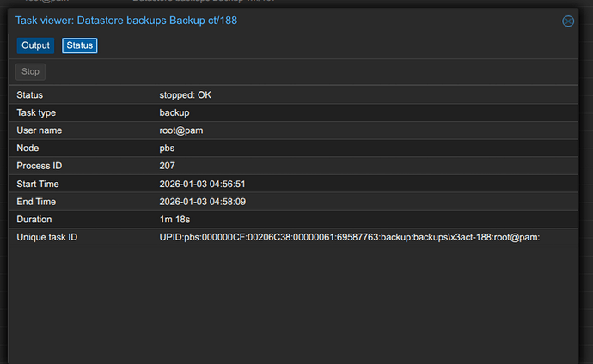The width and height of the screenshot is (593, 364).
Task: Select the Start Time row
Action: point(292,184)
